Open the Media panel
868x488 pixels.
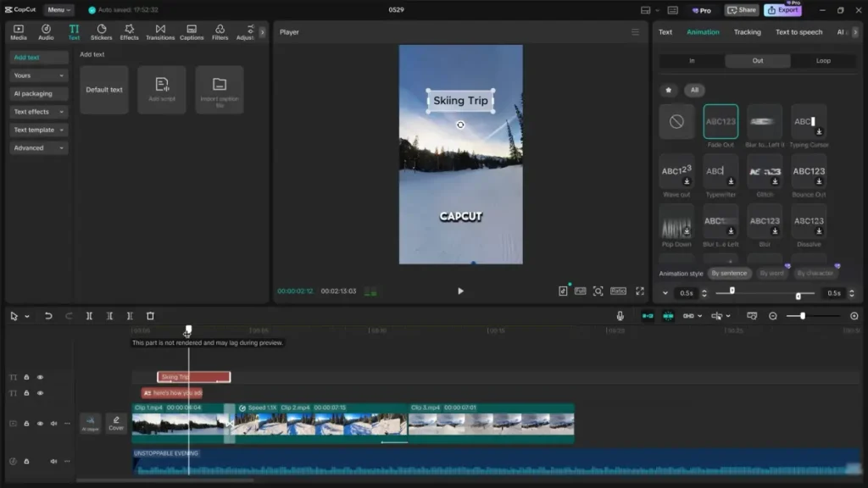(19, 32)
